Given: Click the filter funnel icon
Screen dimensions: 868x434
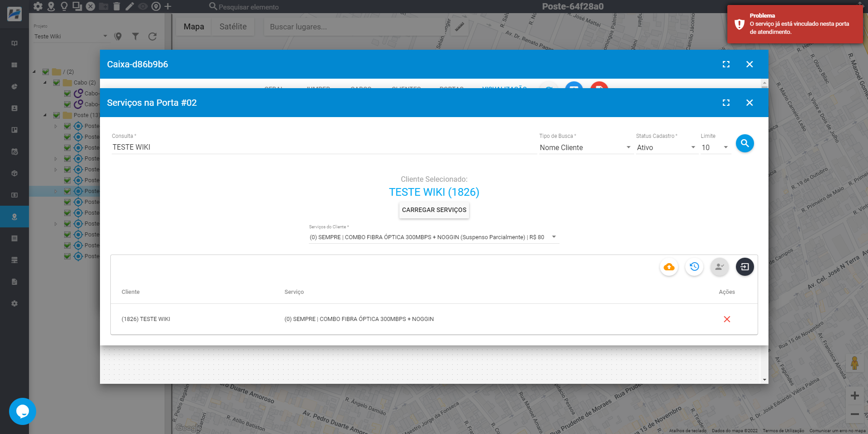Looking at the screenshot, I should [135, 37].
